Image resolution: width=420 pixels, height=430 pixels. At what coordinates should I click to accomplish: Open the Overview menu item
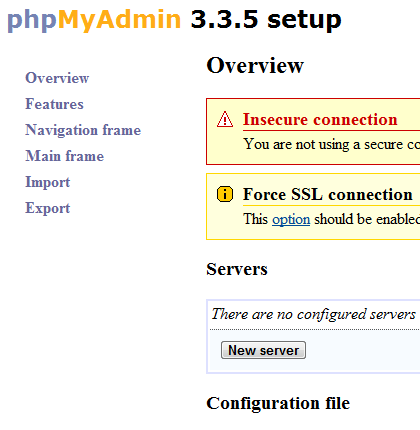click(x=57, y=78)
